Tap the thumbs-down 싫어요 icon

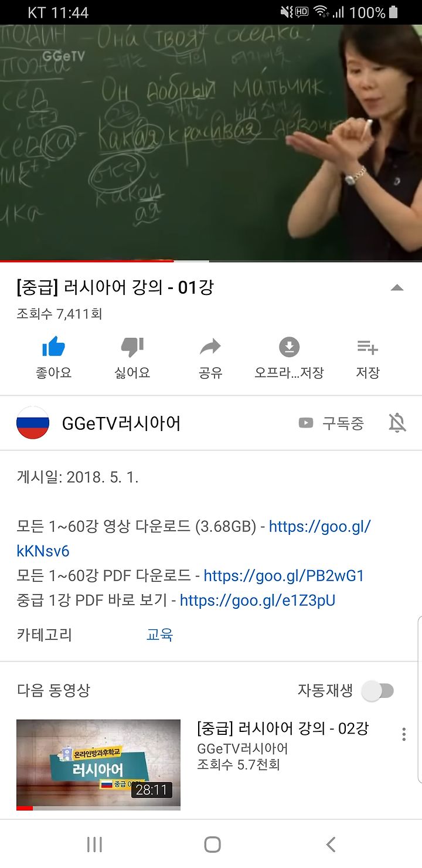(132, 347)
